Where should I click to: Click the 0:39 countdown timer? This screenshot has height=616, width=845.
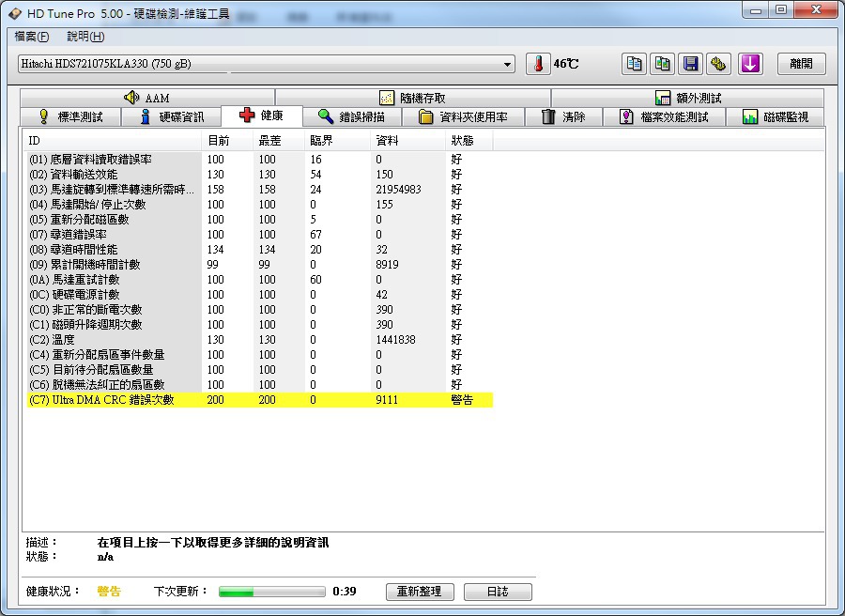[x=345, y=592]
